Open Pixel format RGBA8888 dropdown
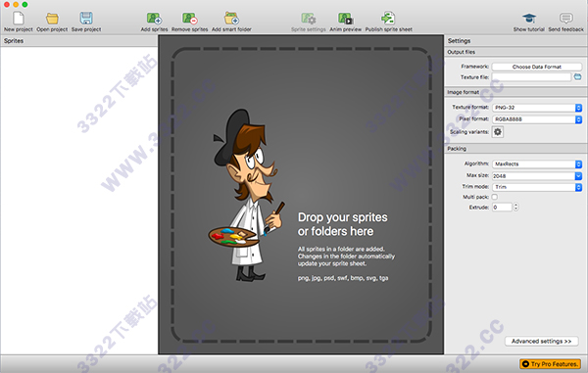 click(x=537, y=119)
